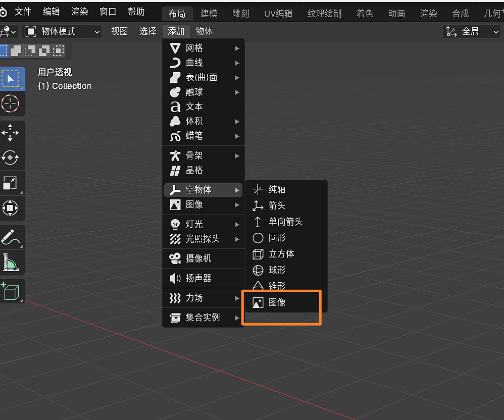Image resolution: width=504 pixels, height=420 pixels.
Task: Open the 渲染 menu in the top bar
Action: click(79, 12)
